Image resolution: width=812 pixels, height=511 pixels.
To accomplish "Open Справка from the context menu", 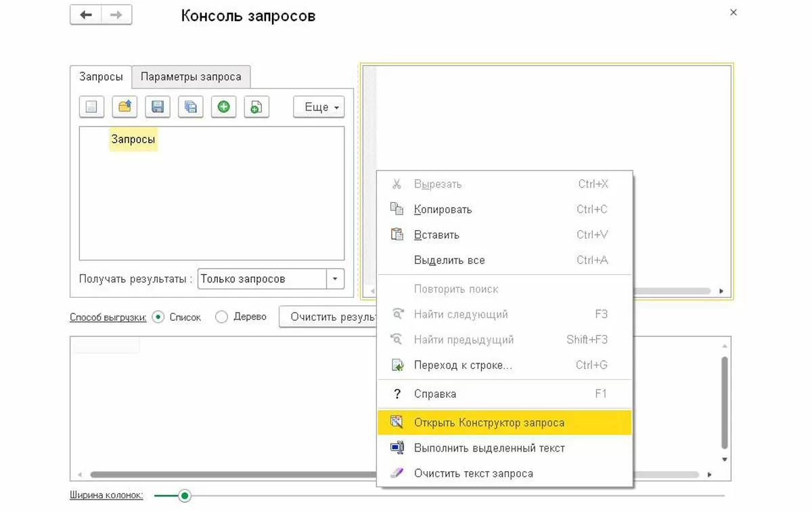I will pyautogui.click(x=504, y=394).
